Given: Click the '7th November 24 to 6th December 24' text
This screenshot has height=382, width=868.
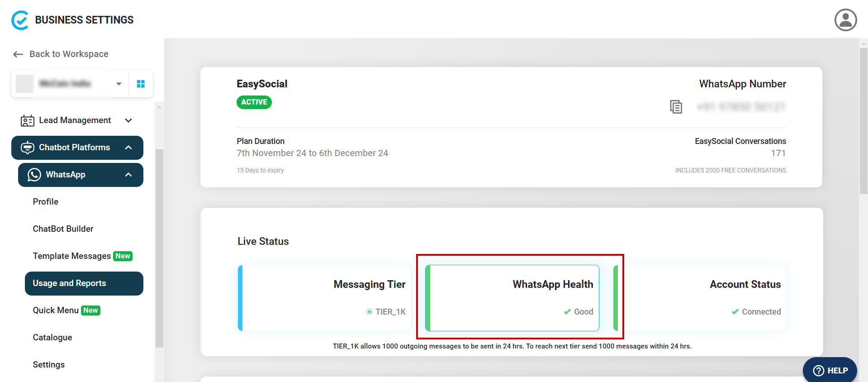Looking at the screenshot, I should (312, 153).
